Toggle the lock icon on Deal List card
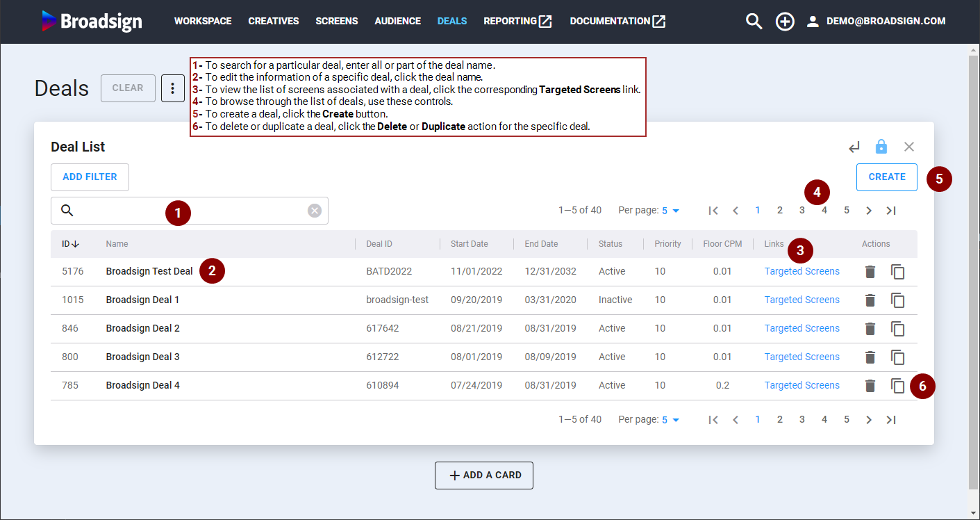This screenshot has height=520, width=980. pyautogui.click(x=881, y=146)
